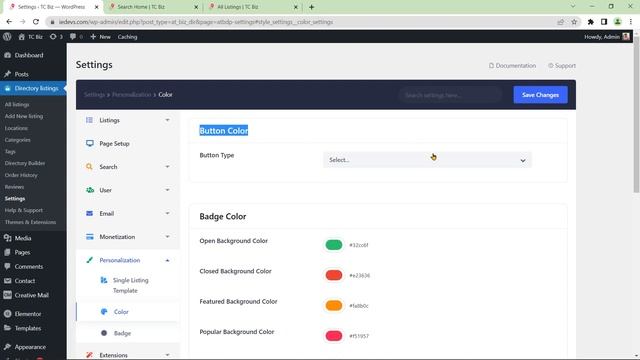The height and width of the screenshot is (360, 640).
Task: Click the Personalization brush icon
Action: pos(89,260)
